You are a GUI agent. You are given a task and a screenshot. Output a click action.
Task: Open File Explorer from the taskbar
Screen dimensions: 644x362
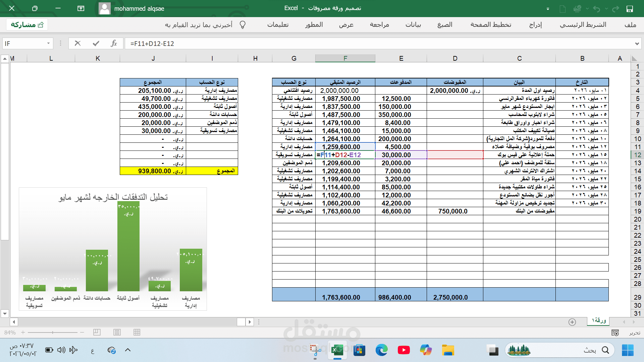pyautogui.click(x=448, y=350)
